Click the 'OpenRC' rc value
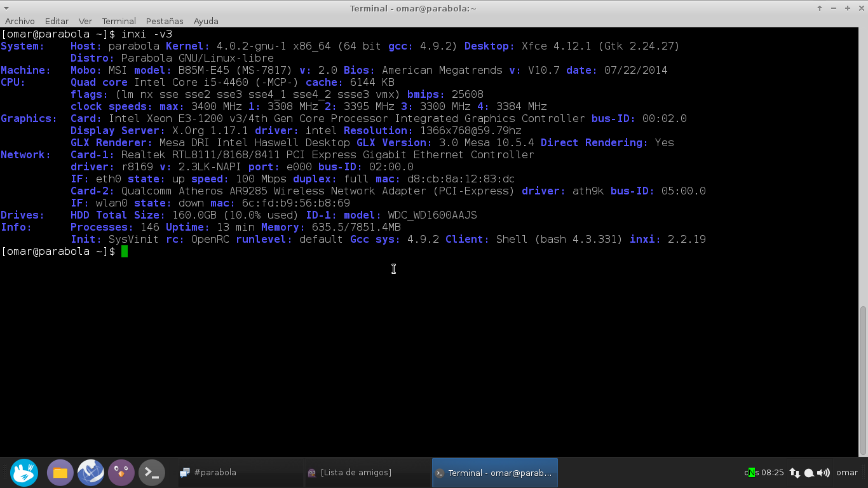 click(210, 240)
